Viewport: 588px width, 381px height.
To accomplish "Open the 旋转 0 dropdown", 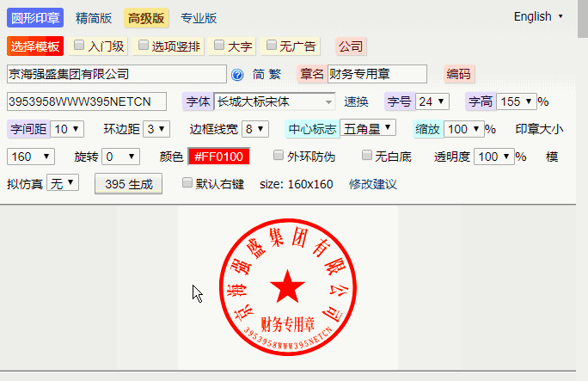I will (x=120, y=157).
